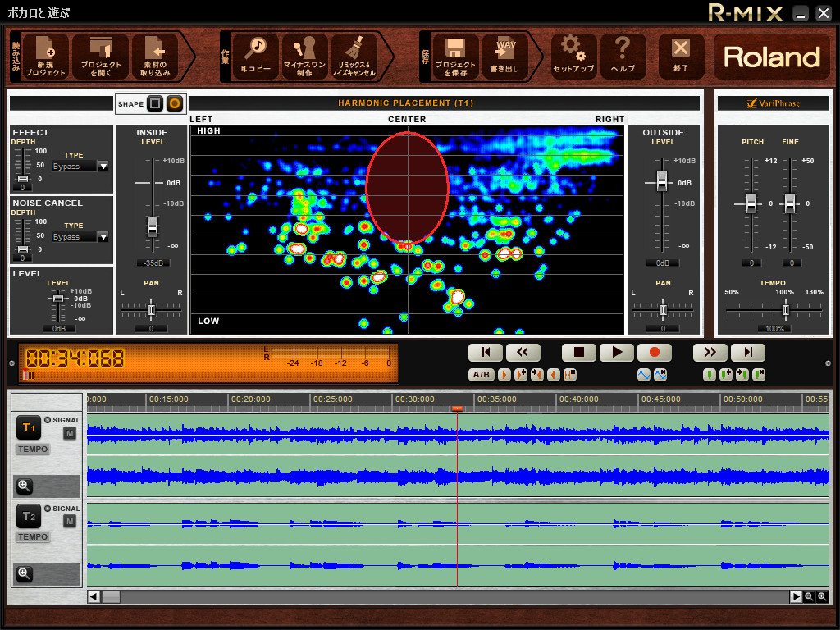
Task: Select track T1 button
Action: coord(29,427)
